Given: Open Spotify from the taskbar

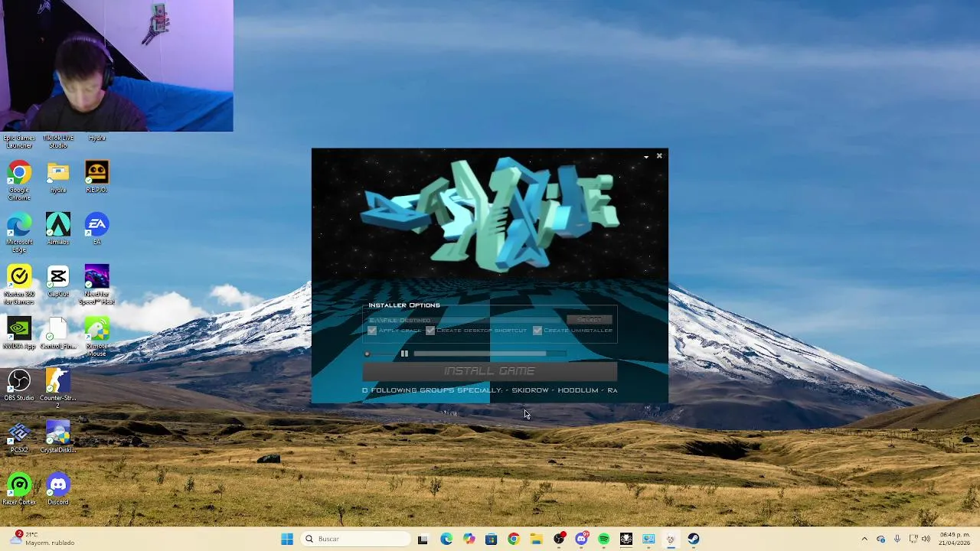Looking at the screenshot, I should [x=604, y=539].
